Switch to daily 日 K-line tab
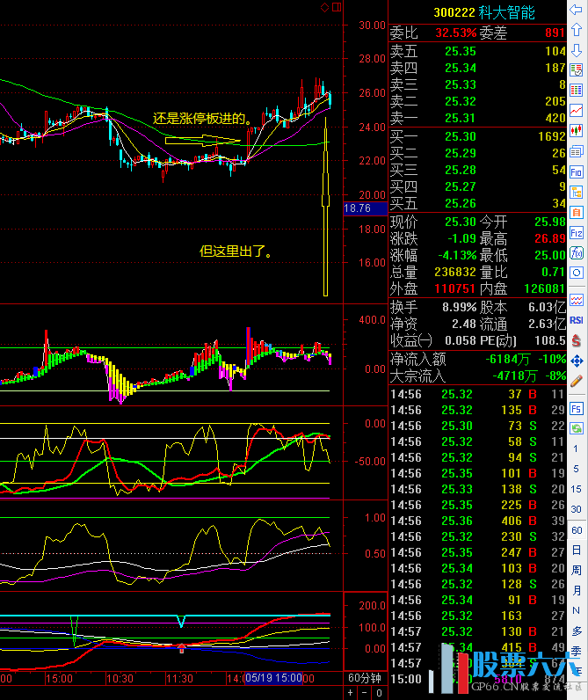This screenshot has width=588, height=700. click(577, 550)
